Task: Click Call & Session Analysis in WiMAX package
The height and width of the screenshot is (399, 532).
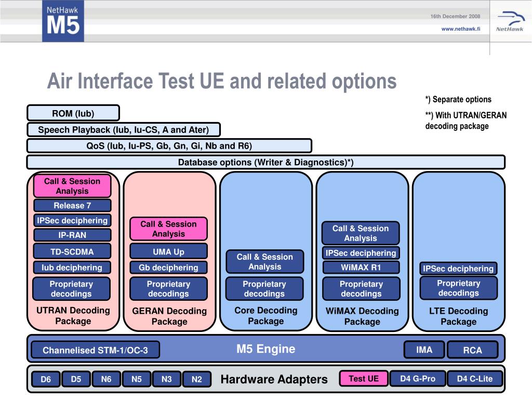Action: 361,233
